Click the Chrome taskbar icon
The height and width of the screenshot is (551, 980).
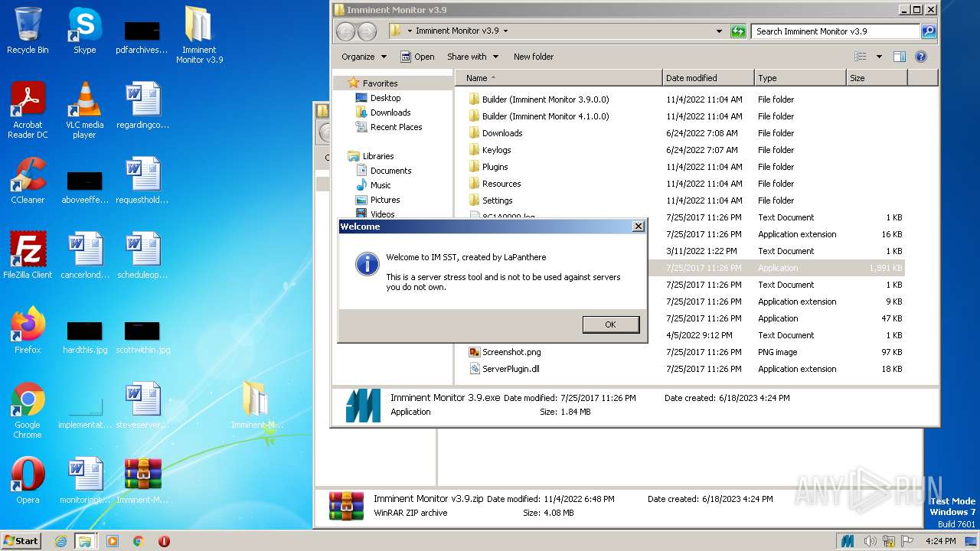pos(138,541)
